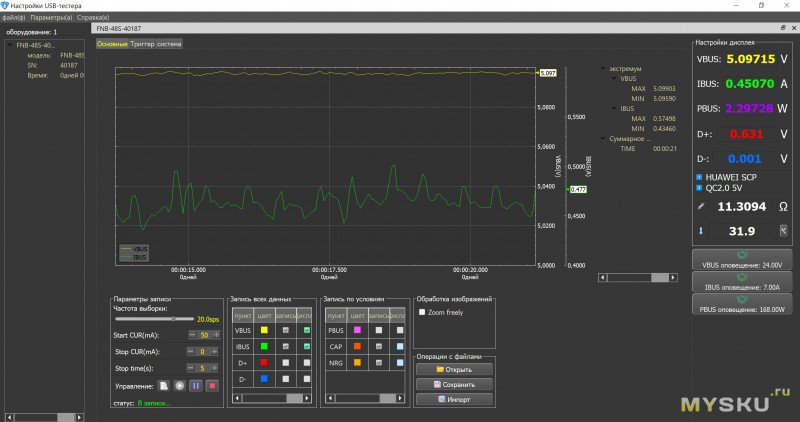Click the VBUS alert bell button

(741, 259)
